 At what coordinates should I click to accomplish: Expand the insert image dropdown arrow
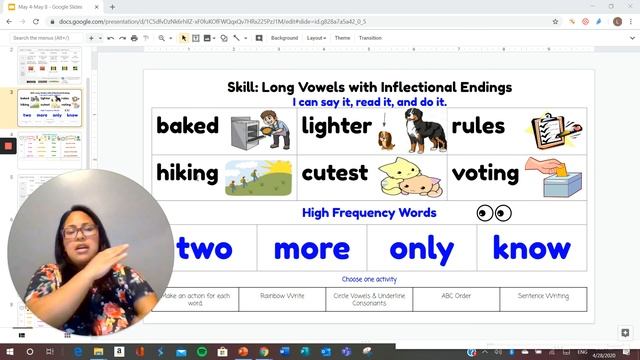coord(214,38)
